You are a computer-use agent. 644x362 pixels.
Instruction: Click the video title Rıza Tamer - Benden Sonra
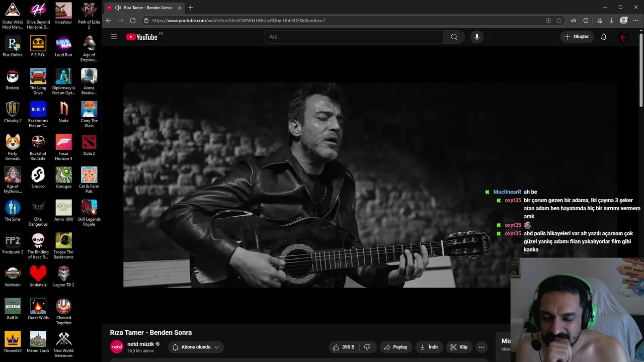tap(151, 332)
